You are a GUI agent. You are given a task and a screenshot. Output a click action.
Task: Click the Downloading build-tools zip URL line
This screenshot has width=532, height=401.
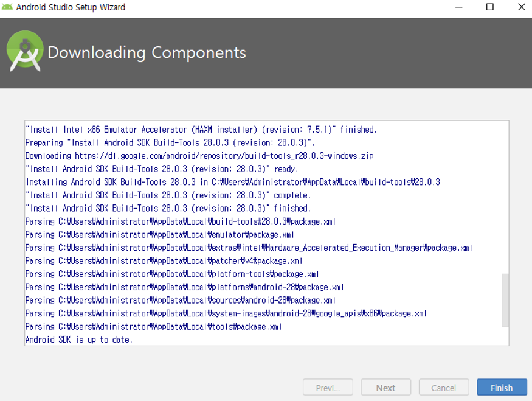[x=199, y=156]
